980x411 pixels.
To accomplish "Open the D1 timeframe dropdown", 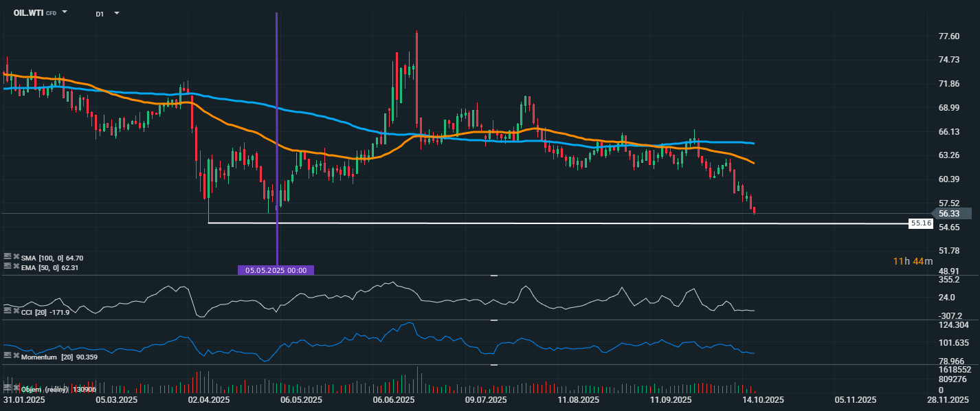I will (116, 13).
